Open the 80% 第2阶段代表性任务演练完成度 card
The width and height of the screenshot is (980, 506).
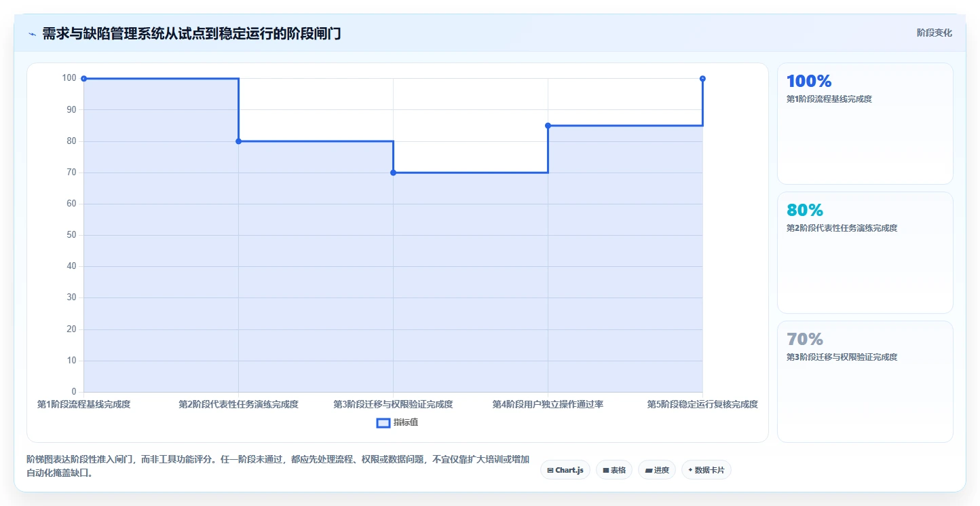pos(865,253)
